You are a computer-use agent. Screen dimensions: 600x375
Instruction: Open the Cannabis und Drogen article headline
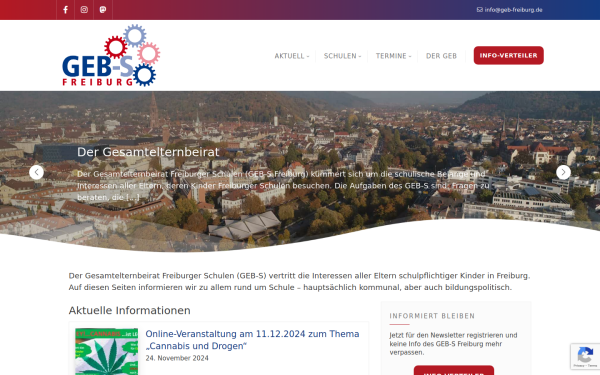point(252,340)
